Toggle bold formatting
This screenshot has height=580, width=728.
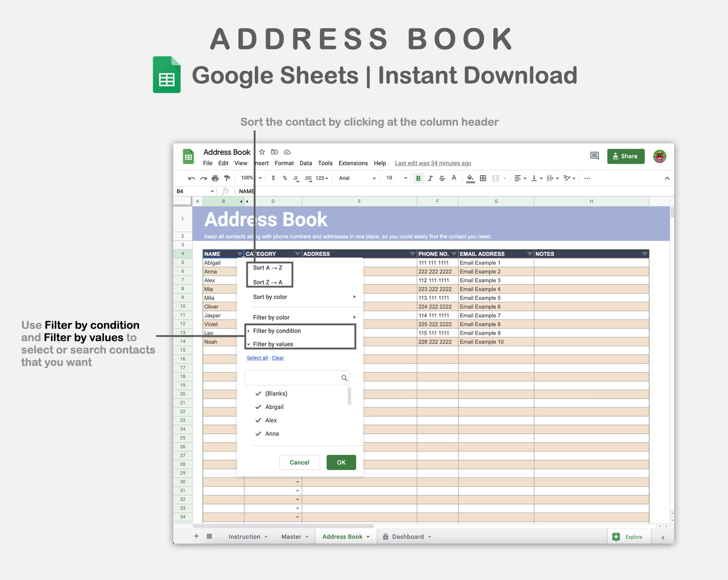(x=418, y=178)
